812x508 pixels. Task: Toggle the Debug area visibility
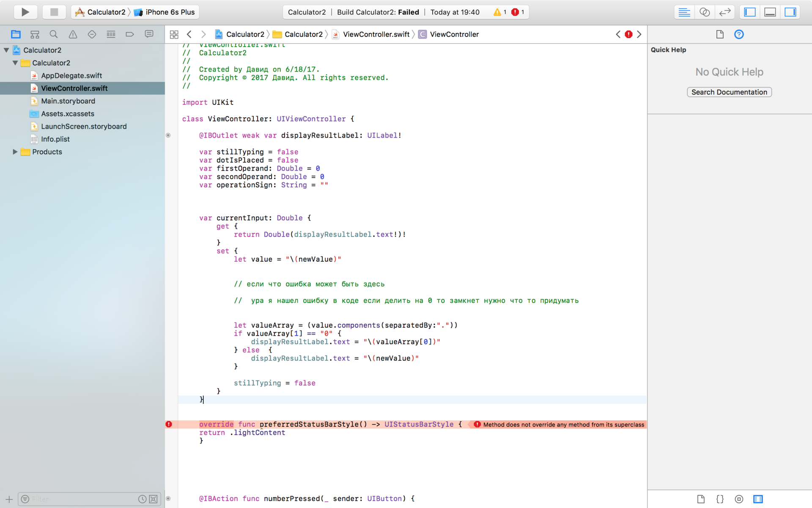[x=770, y=12]
